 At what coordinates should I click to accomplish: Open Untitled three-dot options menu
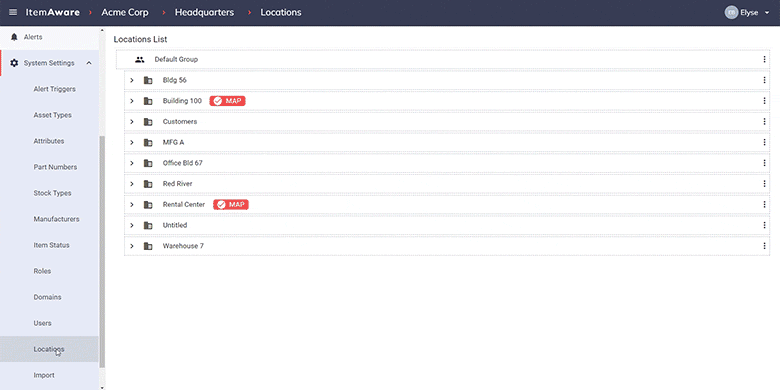click(765, 225)
